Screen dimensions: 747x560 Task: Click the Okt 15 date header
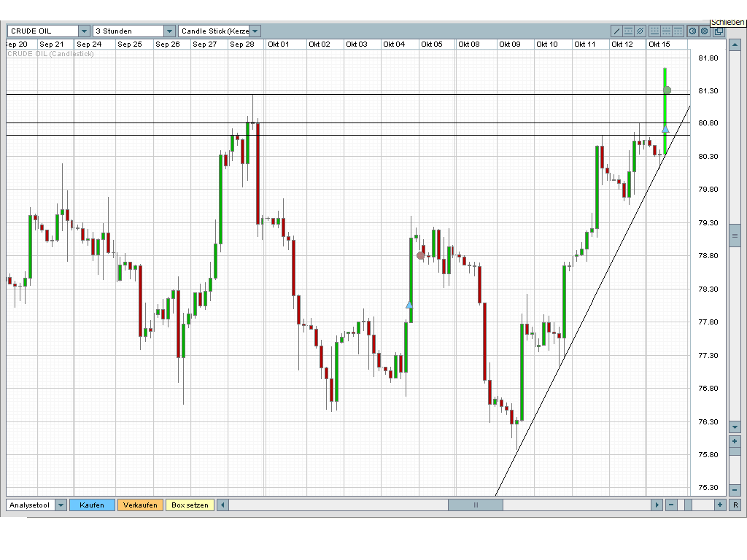tap(659, 44)
